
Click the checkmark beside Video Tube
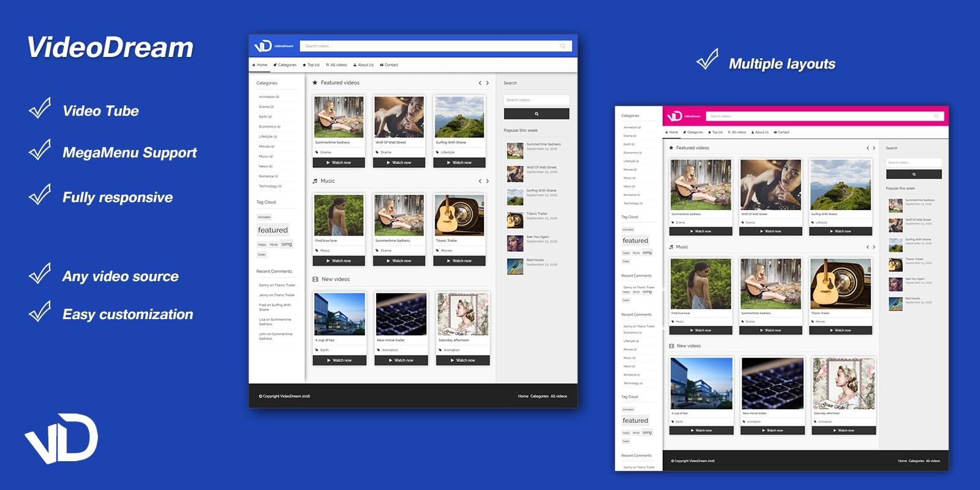[x=40, y=108]
